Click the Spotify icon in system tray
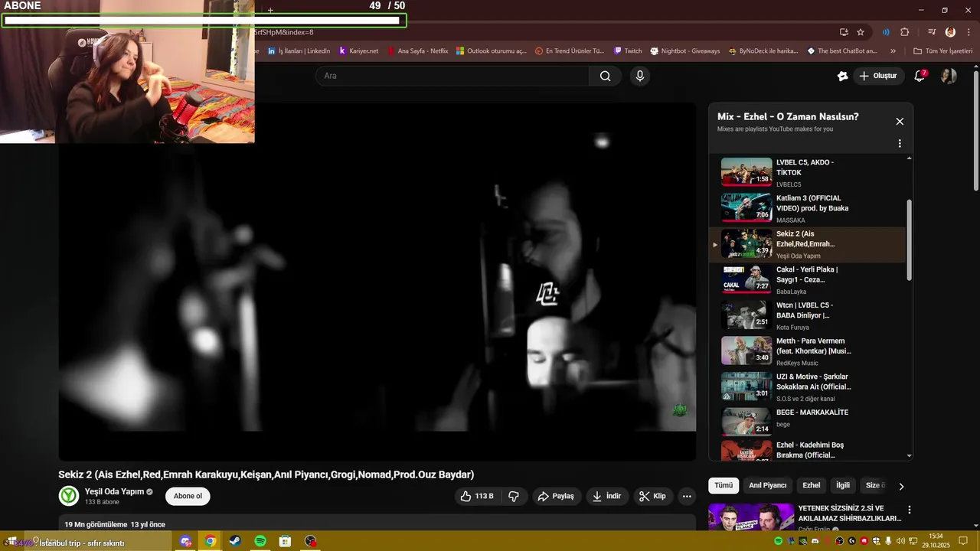The image size is (980, 551). click(x=779, y=541)
